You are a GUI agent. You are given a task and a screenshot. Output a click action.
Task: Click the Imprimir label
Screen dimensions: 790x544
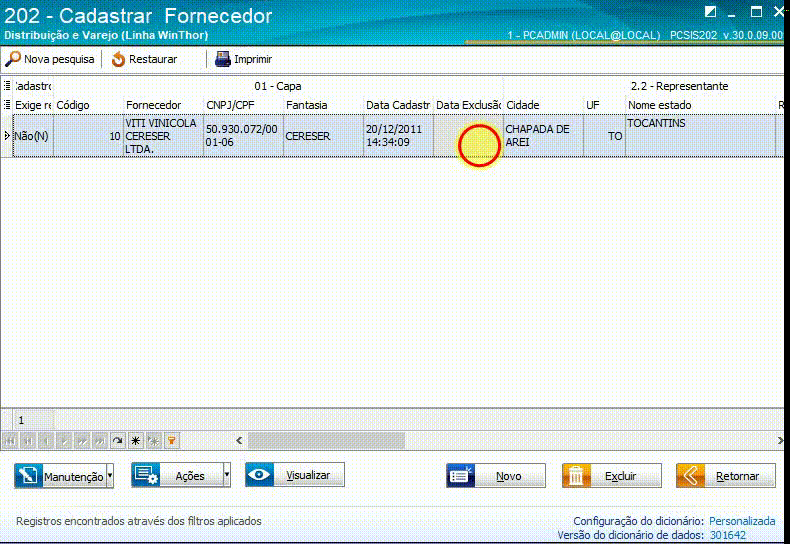pyautogui.click(x=253, y=59)
